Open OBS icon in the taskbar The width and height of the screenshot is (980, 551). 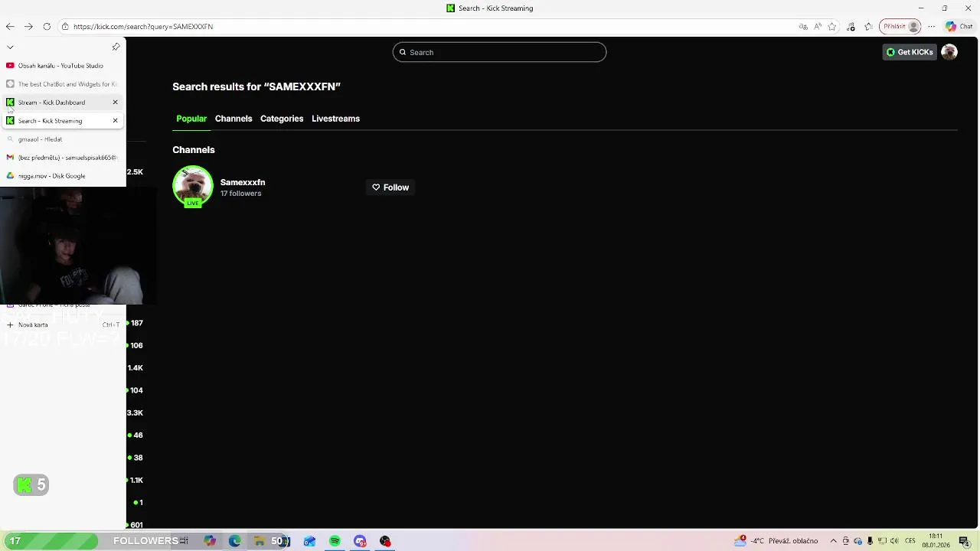click(x=385, y=541)
